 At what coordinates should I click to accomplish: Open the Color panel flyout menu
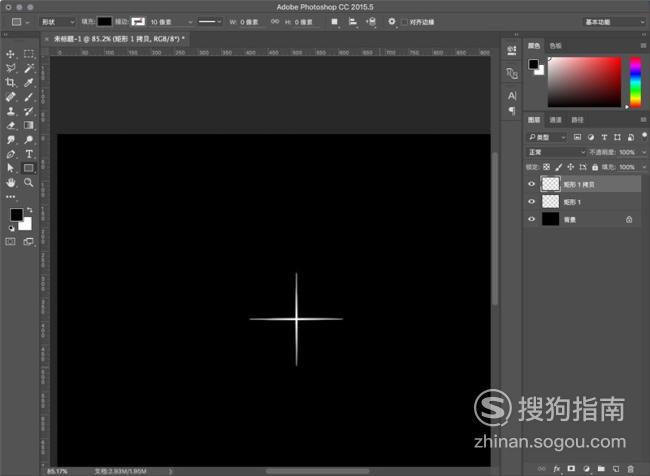pyautogui.click(x=643, y=46)
